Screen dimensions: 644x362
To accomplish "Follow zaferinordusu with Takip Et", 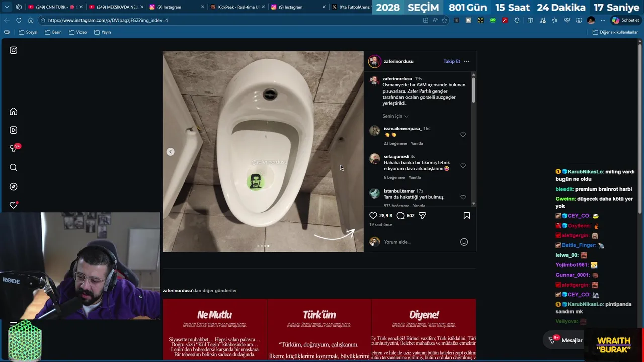I will [452, 61].
